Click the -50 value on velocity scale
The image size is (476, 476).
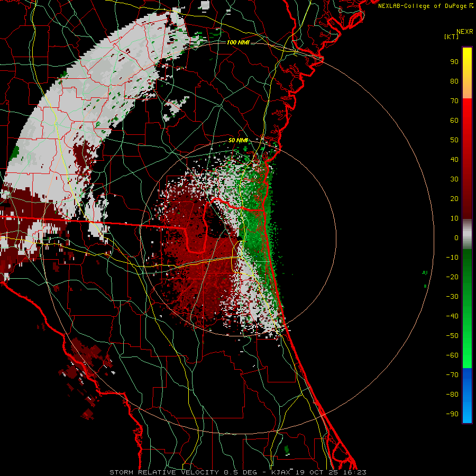pyautogui.click(x=452, y=336)
